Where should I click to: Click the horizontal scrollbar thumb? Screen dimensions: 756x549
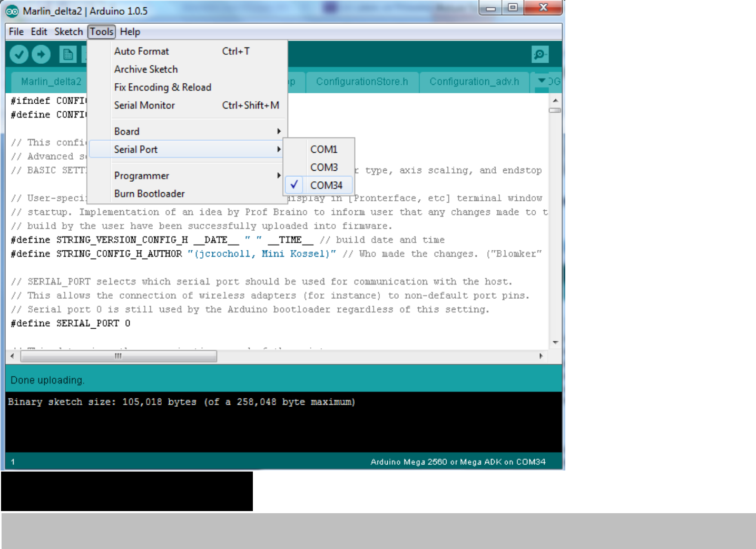point(119,356)
